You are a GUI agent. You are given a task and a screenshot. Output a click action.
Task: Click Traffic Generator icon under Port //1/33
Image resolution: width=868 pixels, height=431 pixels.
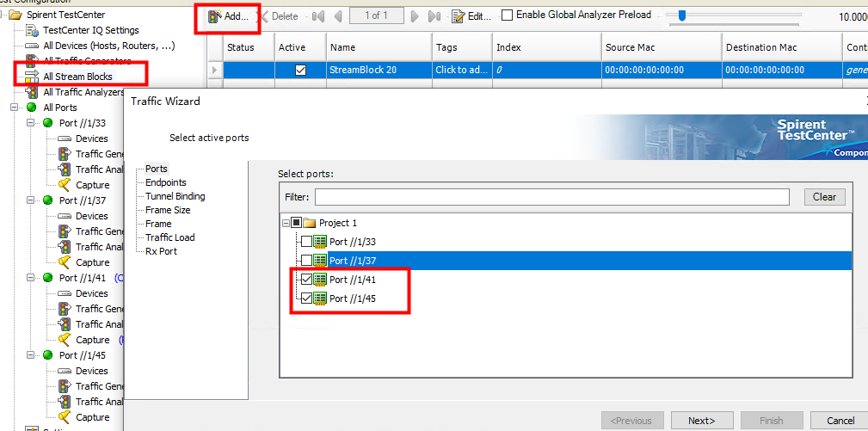click(x=65, y=154)
